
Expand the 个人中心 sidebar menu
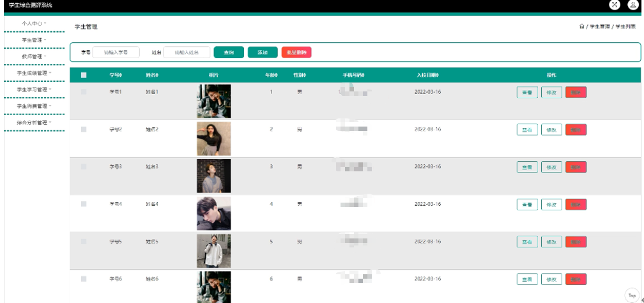coord(34,23)
